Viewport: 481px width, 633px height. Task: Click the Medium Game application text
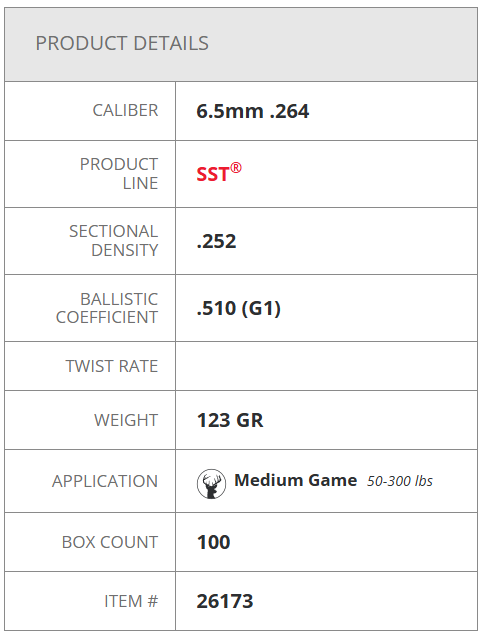[x=296, y=480]
